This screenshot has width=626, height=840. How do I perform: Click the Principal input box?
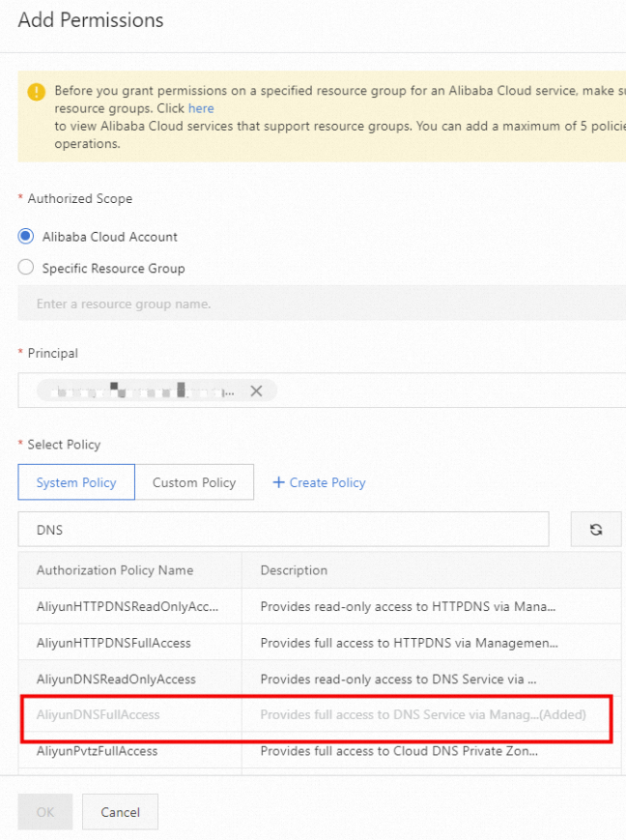(x=322, y=390)
